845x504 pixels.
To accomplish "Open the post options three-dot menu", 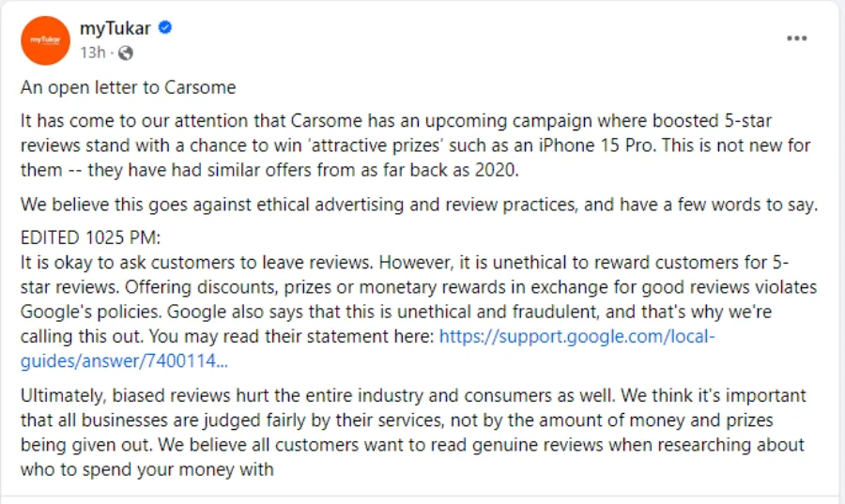I will pos(796,38).
